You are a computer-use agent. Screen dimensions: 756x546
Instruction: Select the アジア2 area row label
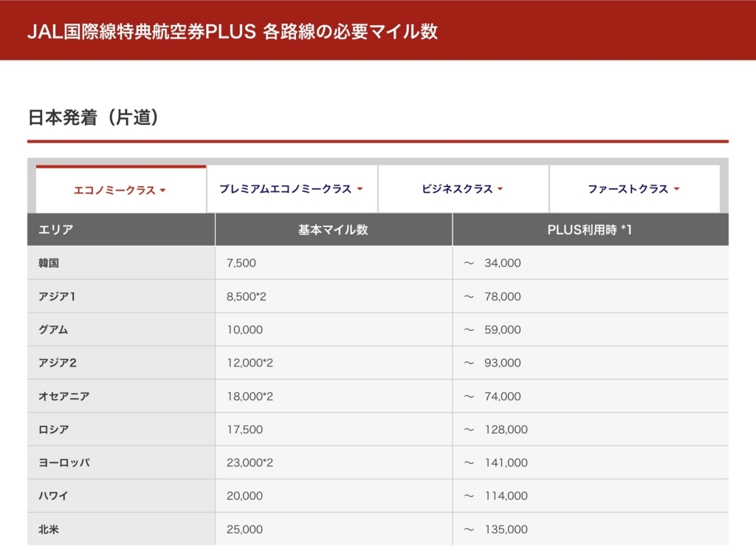(x=58, y=363)
